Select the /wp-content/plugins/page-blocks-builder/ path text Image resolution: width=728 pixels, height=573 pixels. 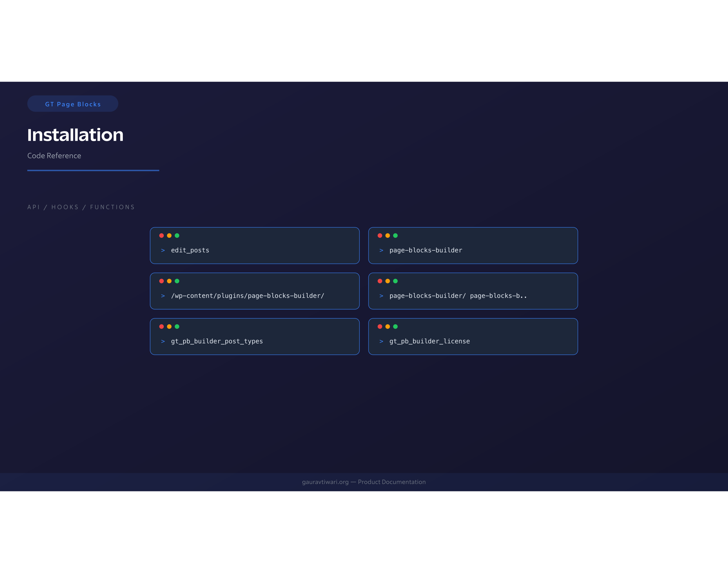[x=247, y=295]
